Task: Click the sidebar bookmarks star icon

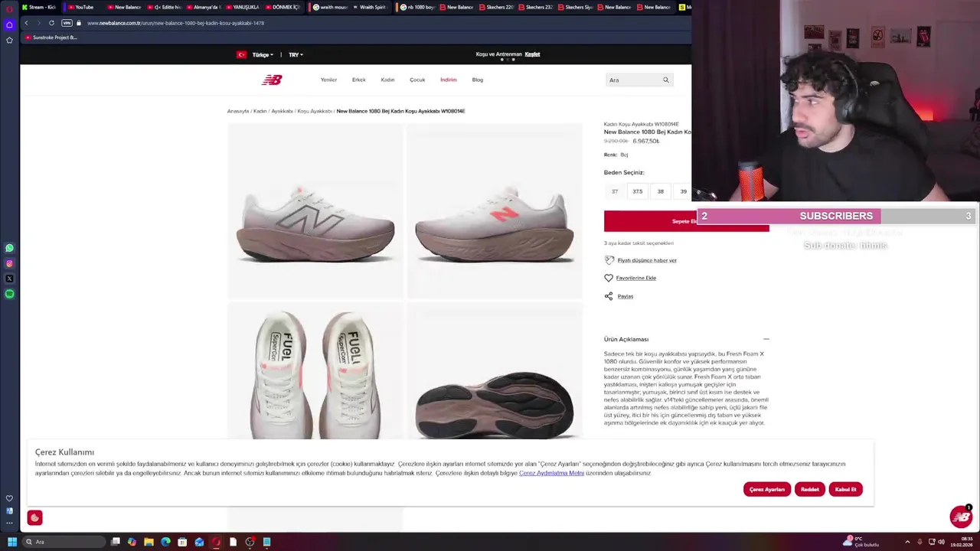Action: (x=9, y=40)
